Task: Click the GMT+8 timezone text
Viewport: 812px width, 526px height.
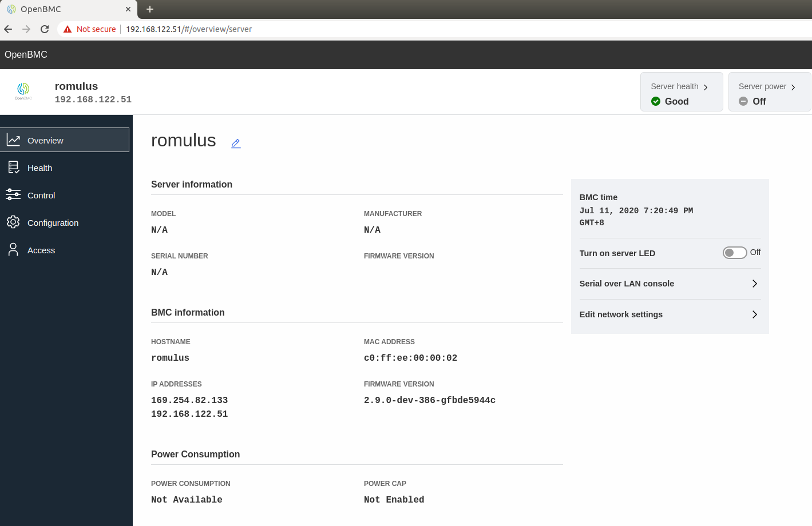Action: point(592,223)
